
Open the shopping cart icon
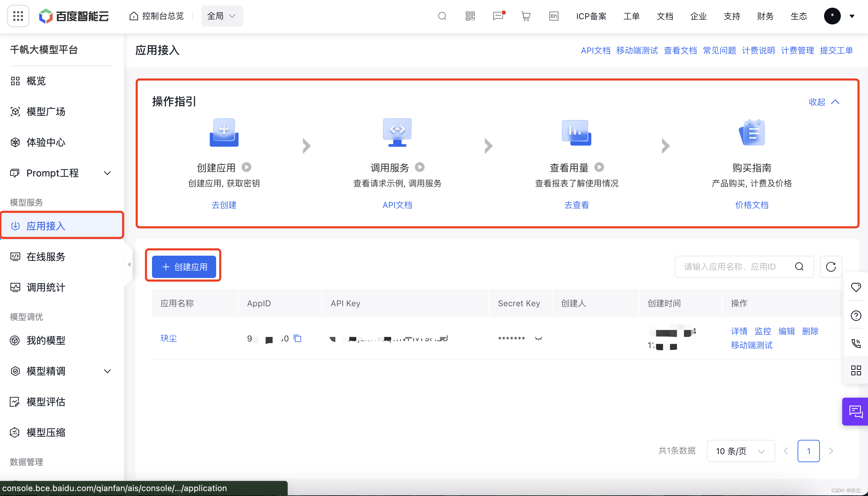pyautogui.click(x=526, y=16)
